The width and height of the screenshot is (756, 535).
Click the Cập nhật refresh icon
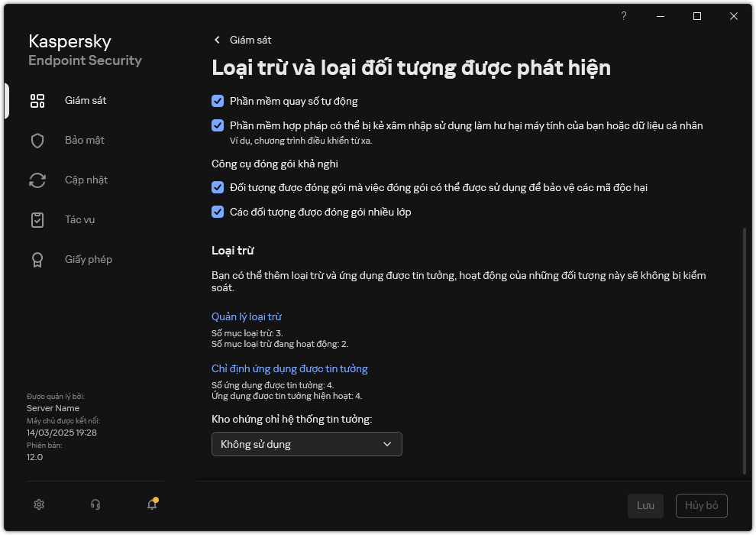pyautogui.click(x=37, y=180)
